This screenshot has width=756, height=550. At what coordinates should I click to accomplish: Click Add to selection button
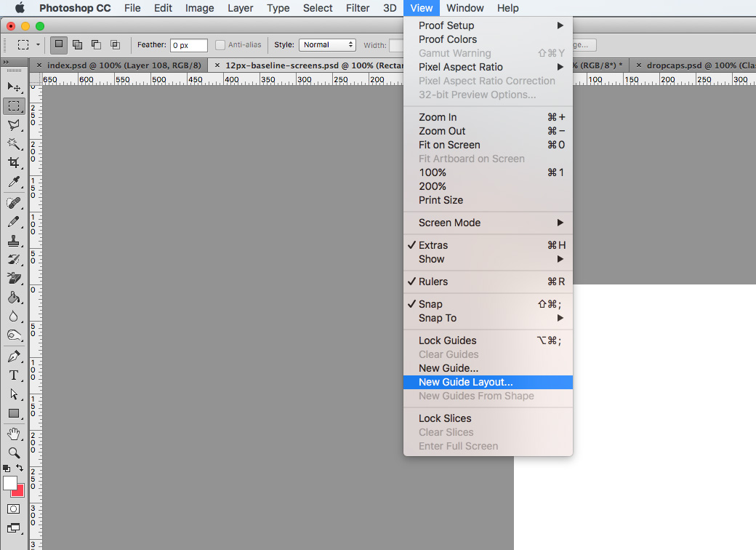[77, 44]
